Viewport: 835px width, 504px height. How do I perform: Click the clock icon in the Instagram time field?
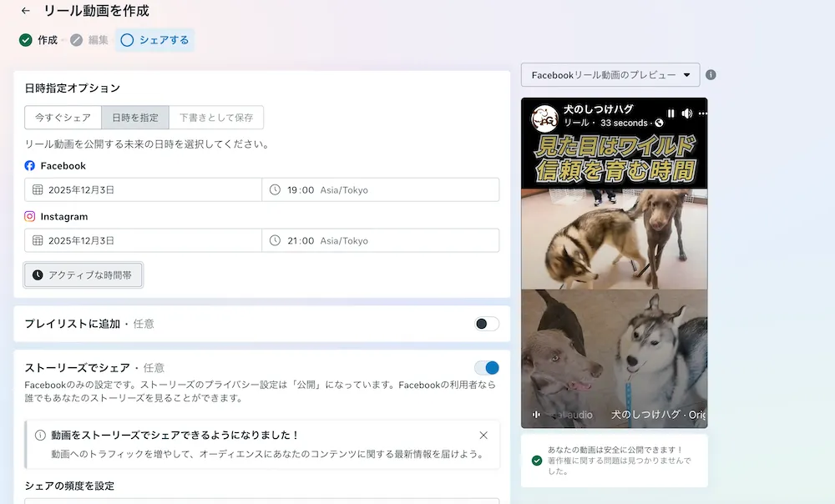tap(276, 240)
